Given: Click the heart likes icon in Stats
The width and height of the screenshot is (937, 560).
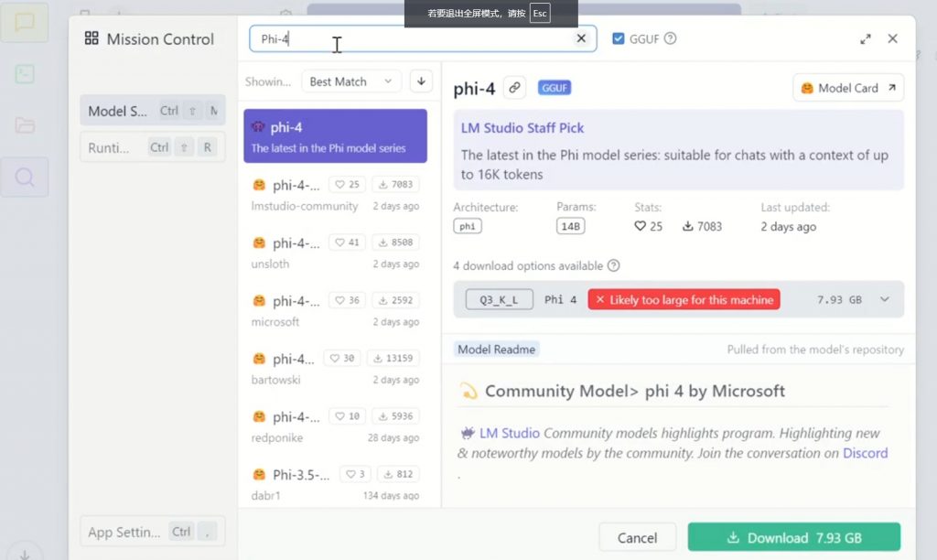Looking at the screenshot, I should [640, 226].
